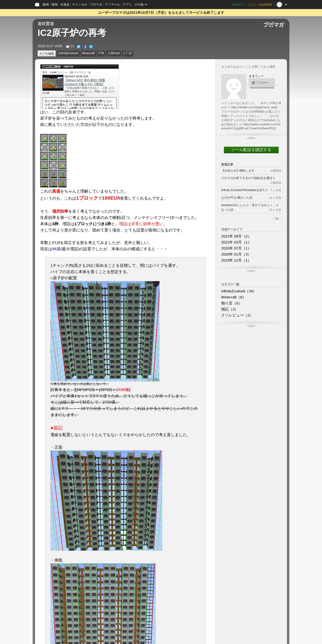Click the ニコニコ動画 WATCH header bar
Screen dimensions: 322x644
pos(79,67)
